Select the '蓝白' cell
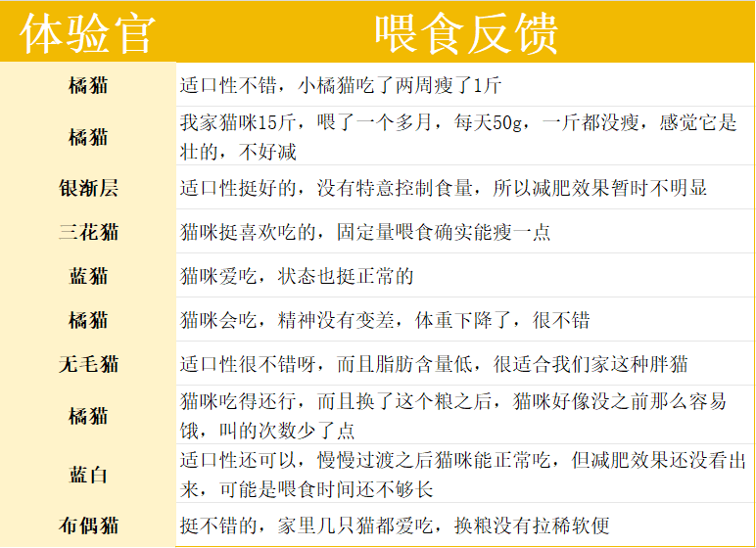 click(88, 475)
